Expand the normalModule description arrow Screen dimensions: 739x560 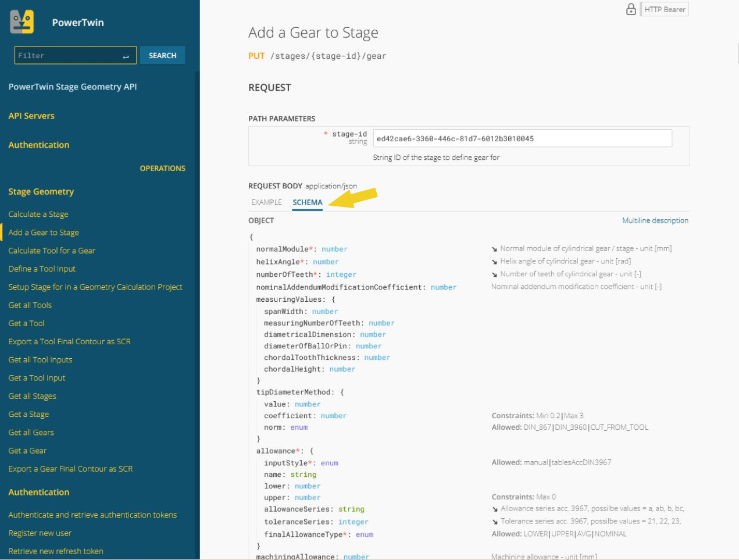[494, 249]
